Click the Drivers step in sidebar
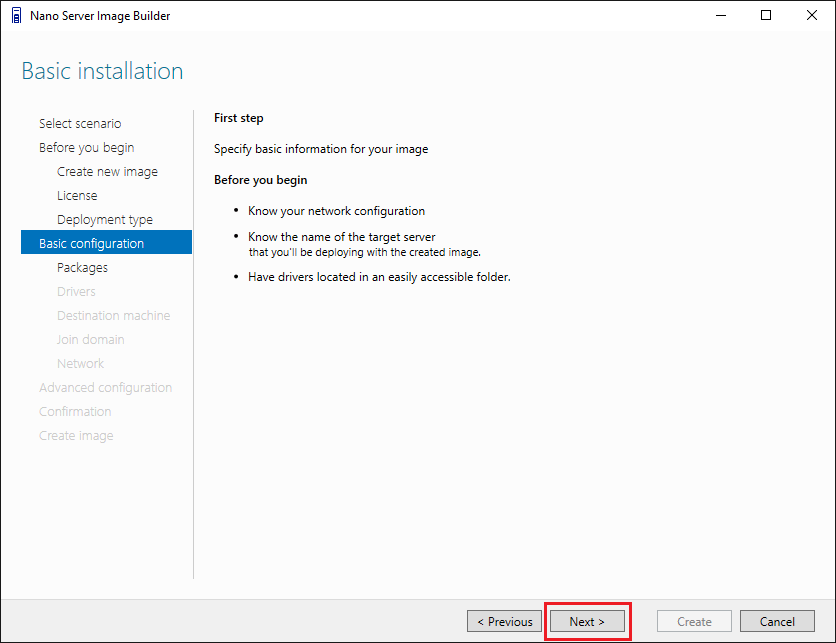 click(x=76, y=292)
